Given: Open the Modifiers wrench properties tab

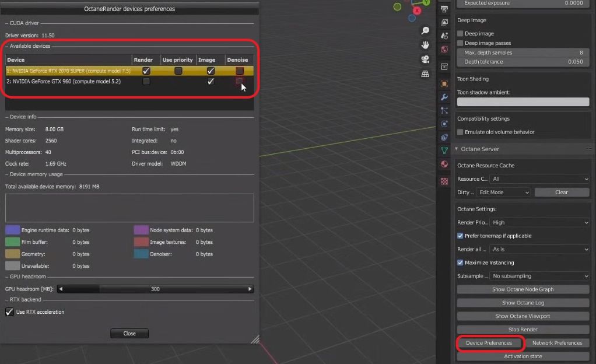Looking at the screenshot, I should click(x=444, y=97).
